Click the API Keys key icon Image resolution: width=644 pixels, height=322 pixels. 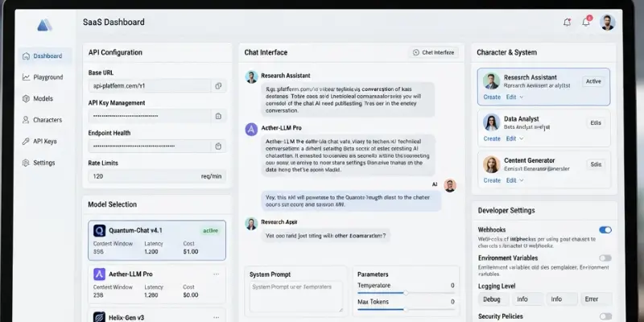[x=26, y=142]
